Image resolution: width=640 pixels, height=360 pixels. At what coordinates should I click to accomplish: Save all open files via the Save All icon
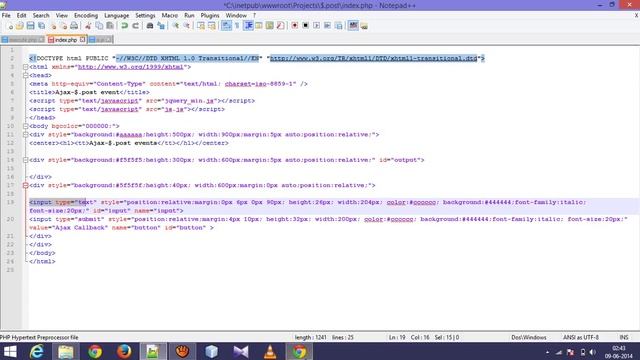coord(42,26)
